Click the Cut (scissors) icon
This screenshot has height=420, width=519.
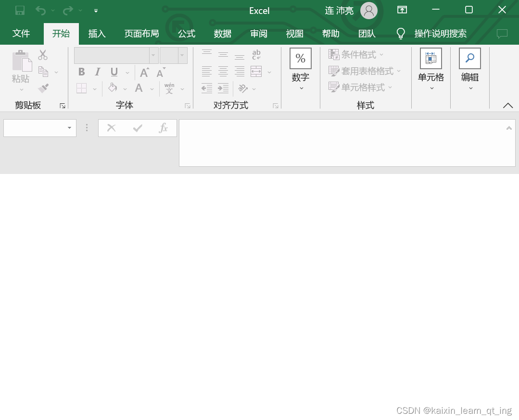pos(42,55)
